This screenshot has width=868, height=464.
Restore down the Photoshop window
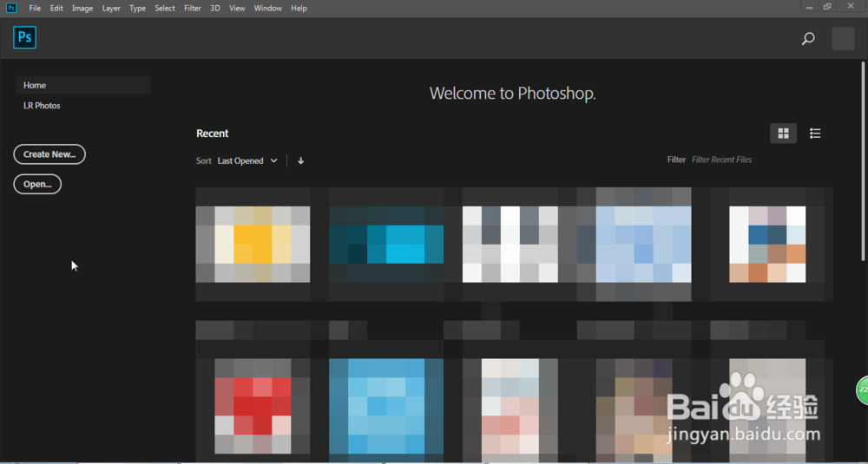[x=827, y=7]
